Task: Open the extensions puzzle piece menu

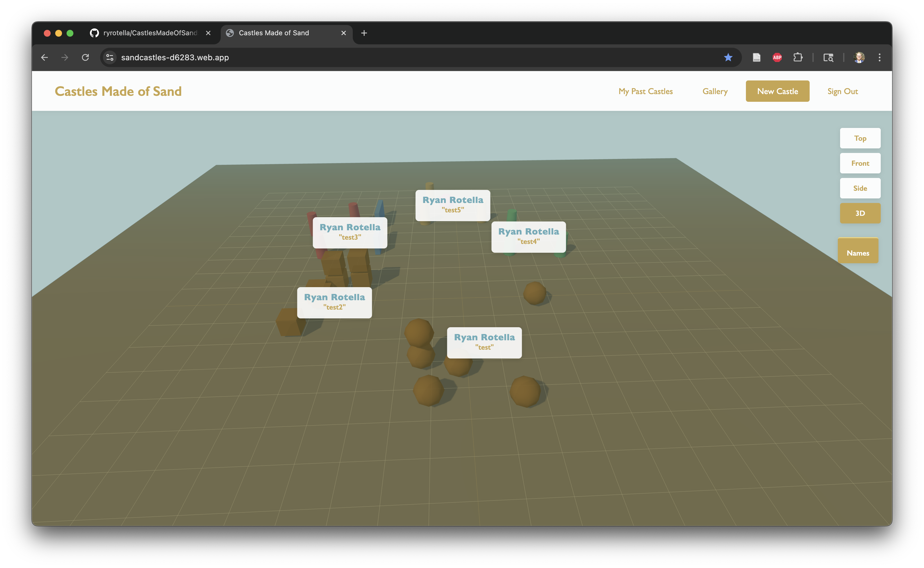Action: (797, 57)
